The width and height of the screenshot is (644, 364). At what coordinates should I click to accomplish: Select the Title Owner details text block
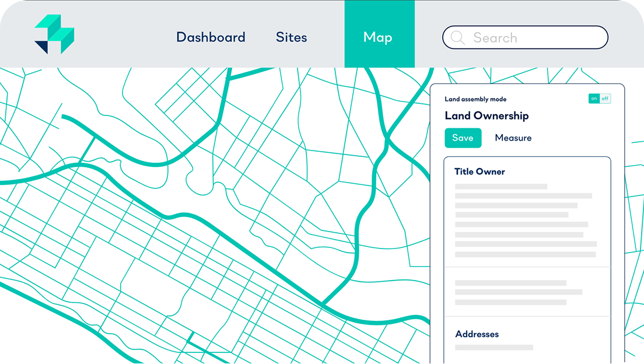coord(525,220)
